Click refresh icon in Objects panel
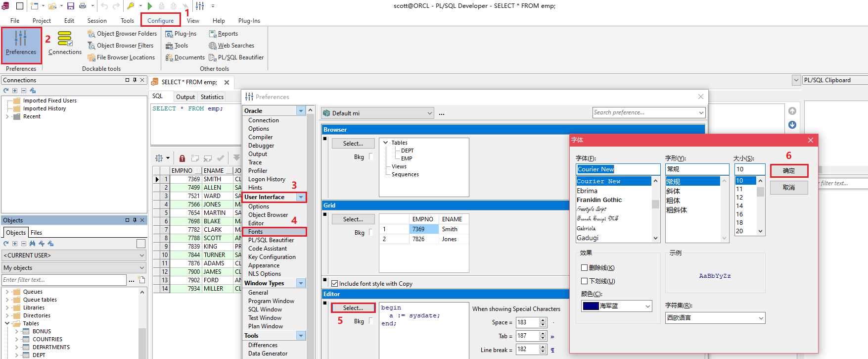 coord(6,244)
